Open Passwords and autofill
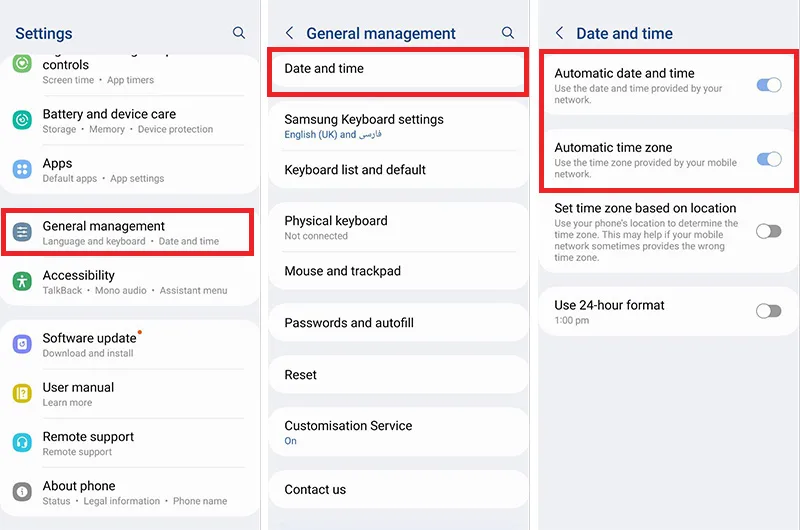This screenshot has height=530, width=800. (x=397, y=322)
